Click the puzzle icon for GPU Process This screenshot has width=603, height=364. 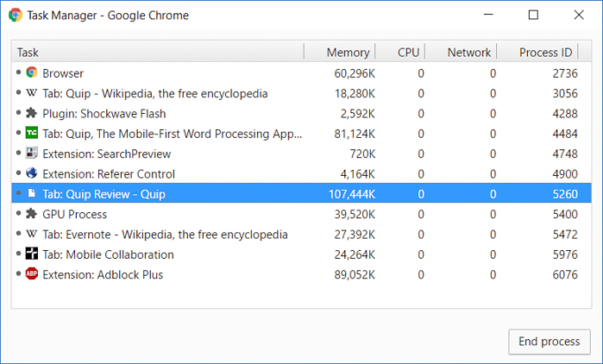pos(32,214)
